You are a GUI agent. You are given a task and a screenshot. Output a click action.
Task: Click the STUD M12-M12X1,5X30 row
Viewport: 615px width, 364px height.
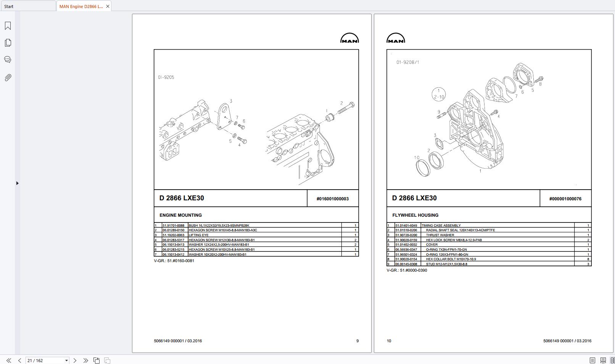point(489,264)
